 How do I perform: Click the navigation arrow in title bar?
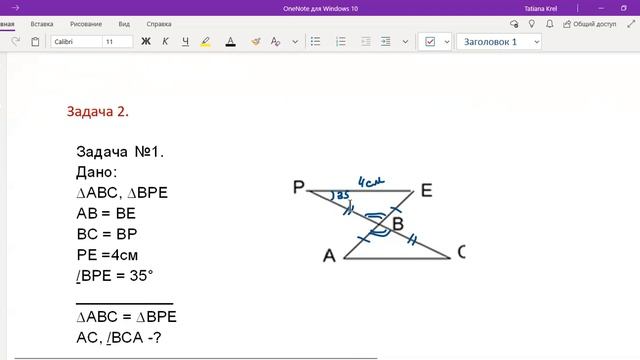(15, 8)
